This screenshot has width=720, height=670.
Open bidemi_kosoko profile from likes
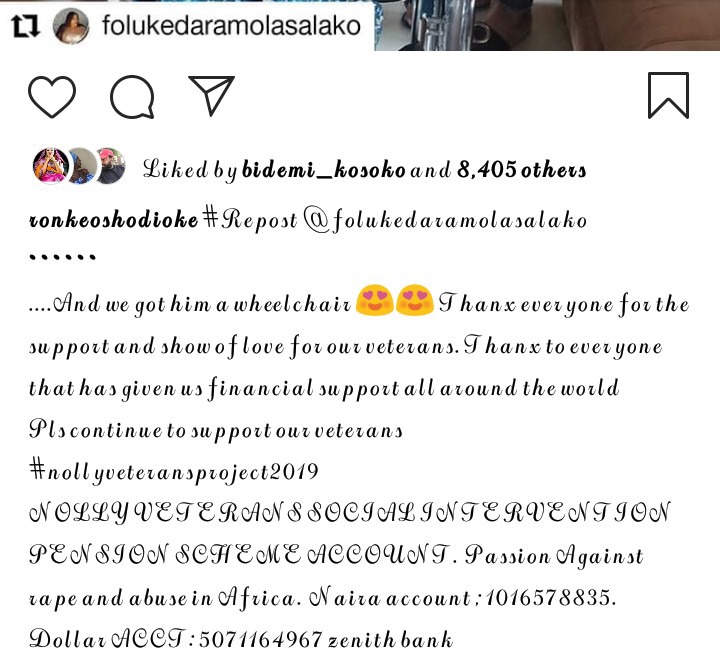coord(324,170)
